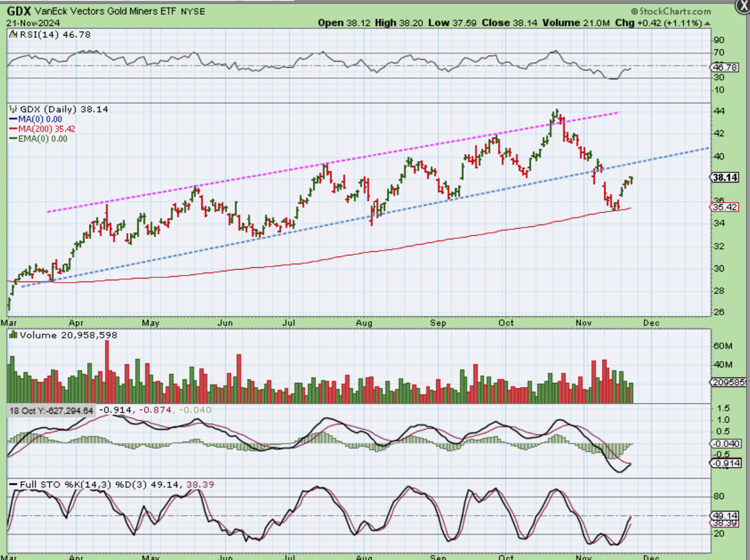Select the VanEck Vectors Gold Miners ETF name
This screenshot has width=750, height=560.
tap(106, 11)
